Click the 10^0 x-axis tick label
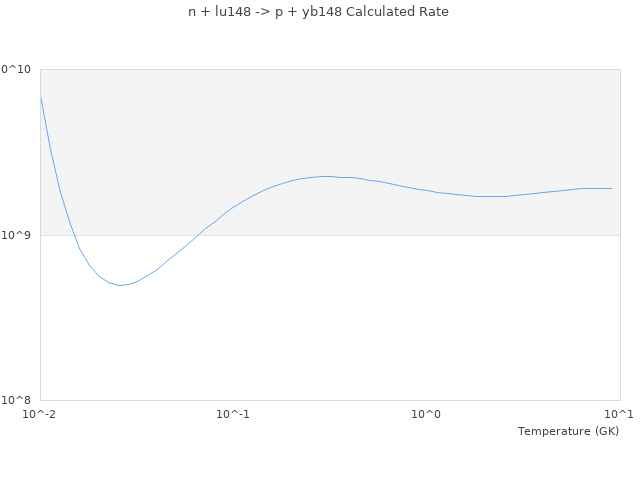 (x=427, y=414)
